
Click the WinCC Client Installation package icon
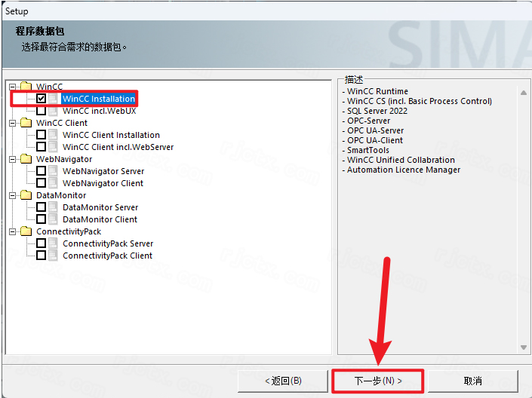53,135
